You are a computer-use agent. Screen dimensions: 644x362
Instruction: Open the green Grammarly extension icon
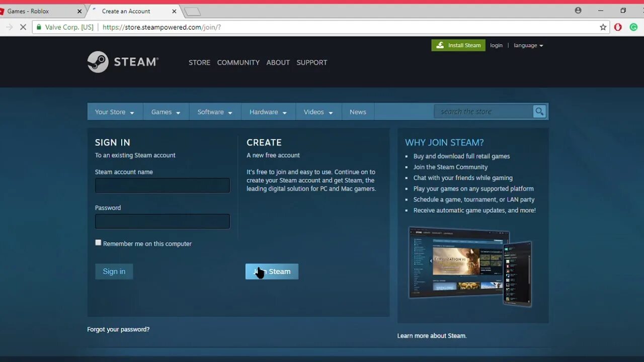coord(633,27)
